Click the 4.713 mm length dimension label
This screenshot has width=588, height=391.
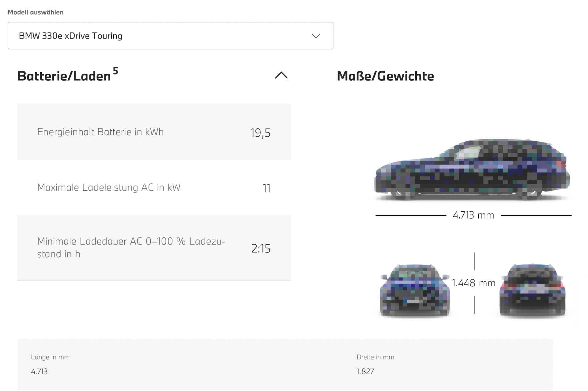coord(473,215)
